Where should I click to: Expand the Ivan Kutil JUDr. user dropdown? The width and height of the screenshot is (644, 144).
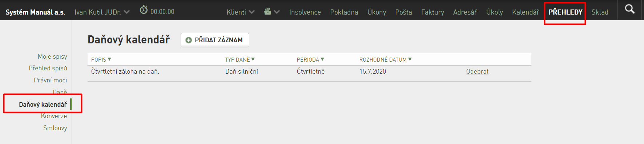tap(126, 12)
